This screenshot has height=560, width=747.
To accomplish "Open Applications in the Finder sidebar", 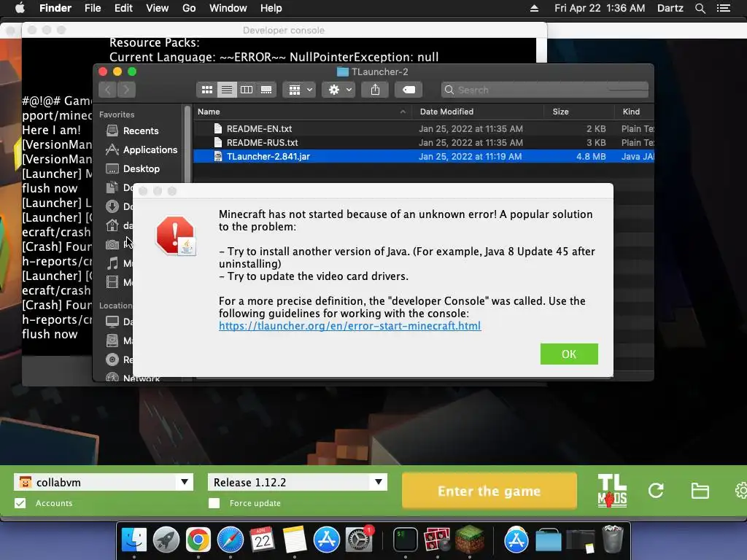I will coord(141,149).
